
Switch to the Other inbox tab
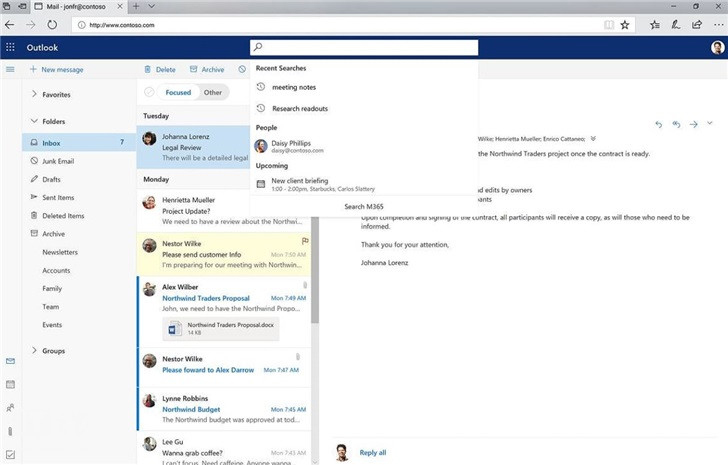point(212,93)
